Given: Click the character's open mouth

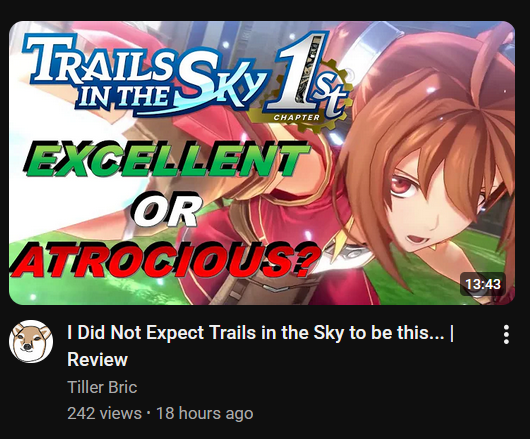Looking at the screenshot, I should (x=417, y=240).
